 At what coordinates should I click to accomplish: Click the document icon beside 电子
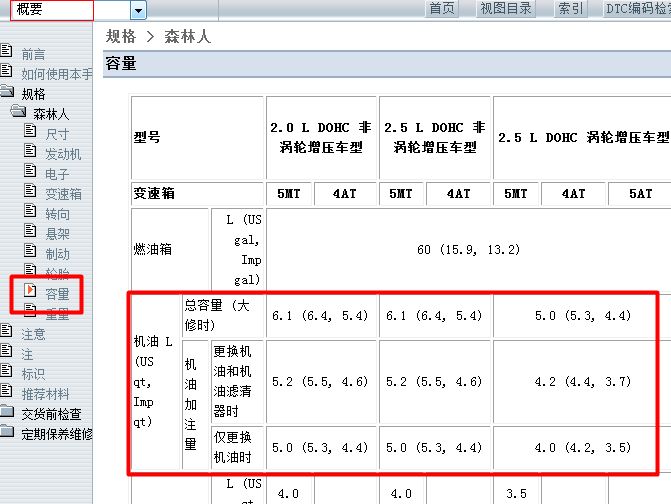pos(30,171)
